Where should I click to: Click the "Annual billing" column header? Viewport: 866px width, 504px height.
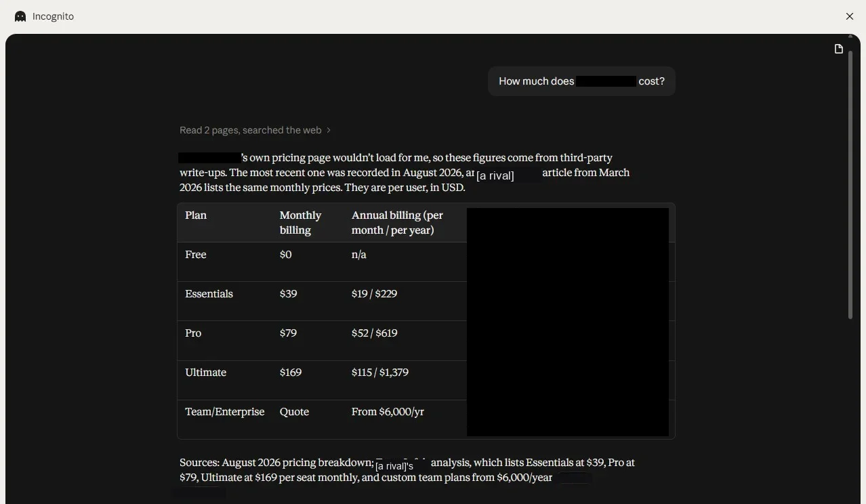tap(397, 223)
